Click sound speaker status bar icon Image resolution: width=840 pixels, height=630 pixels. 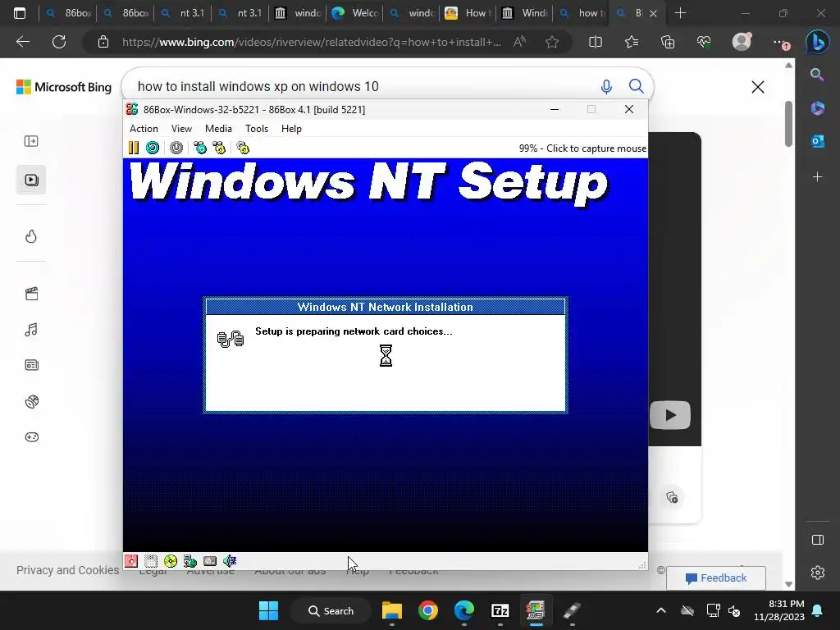tap(230, 561)
